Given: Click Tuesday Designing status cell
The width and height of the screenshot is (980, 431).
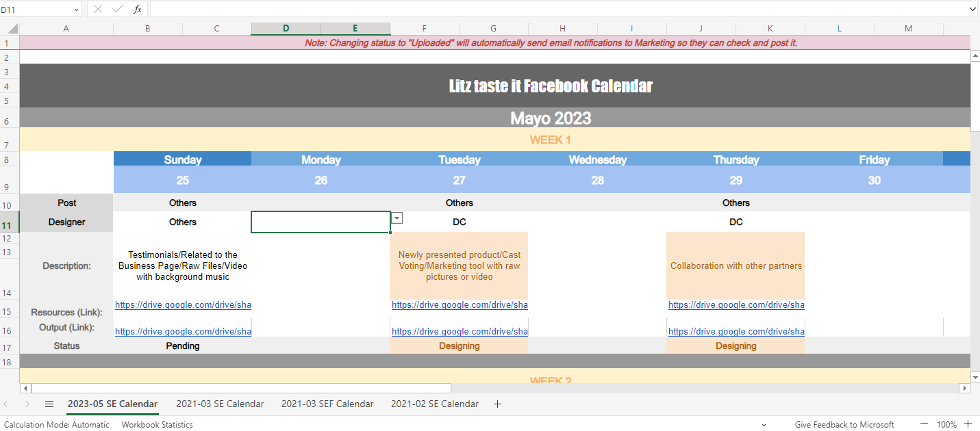Looking at the screenshot, I should 460,345.
